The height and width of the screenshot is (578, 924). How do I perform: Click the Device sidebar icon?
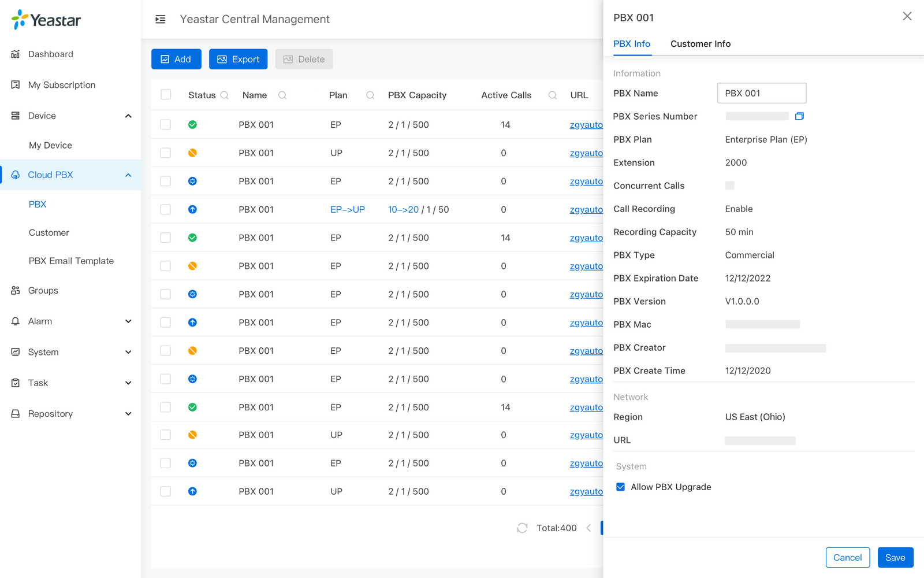16,116
